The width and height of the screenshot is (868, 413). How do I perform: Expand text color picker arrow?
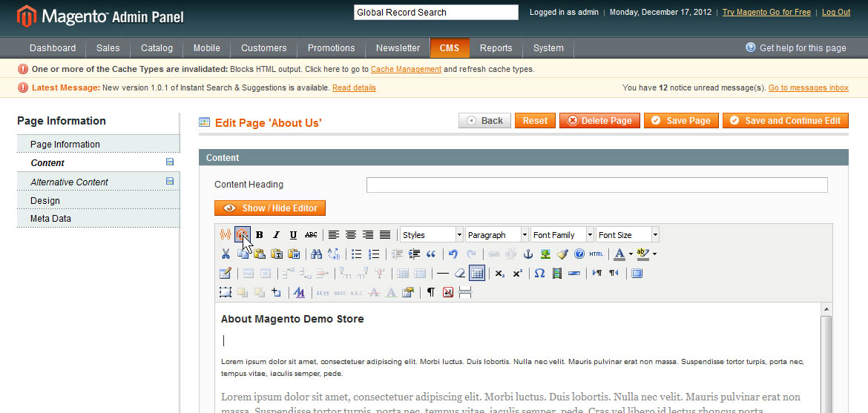(631, 254)
